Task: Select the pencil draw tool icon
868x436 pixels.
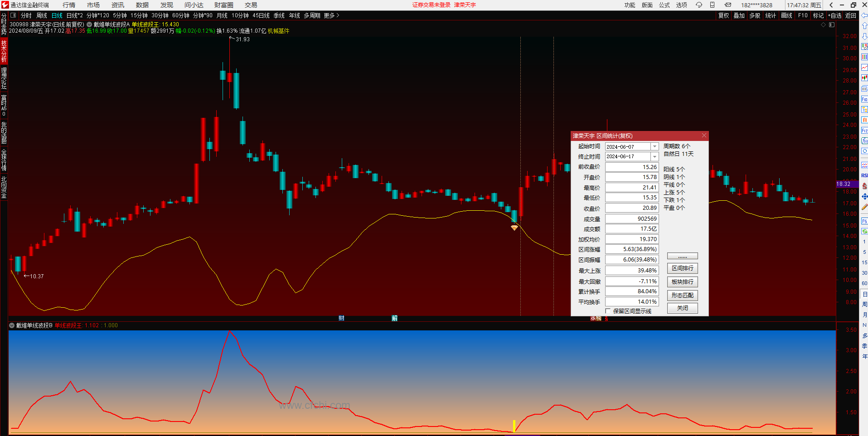Action: pyautogui.click(x=864, y=207)
